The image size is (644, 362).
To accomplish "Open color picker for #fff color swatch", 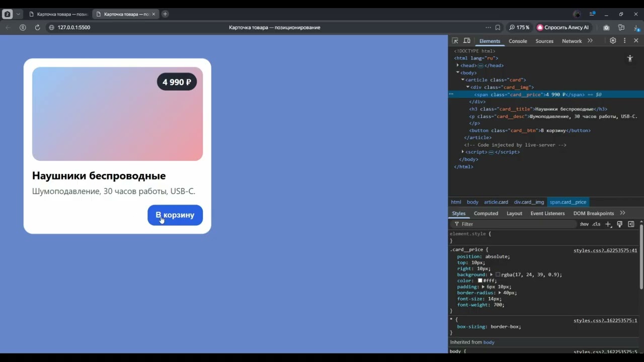I will click(x=480, y=281).
